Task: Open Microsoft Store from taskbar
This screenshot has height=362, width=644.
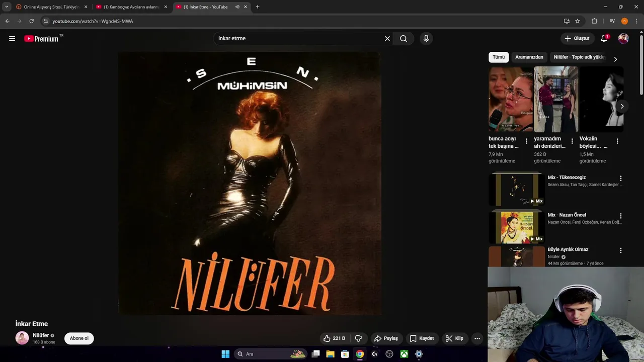Action: point(345,354)
